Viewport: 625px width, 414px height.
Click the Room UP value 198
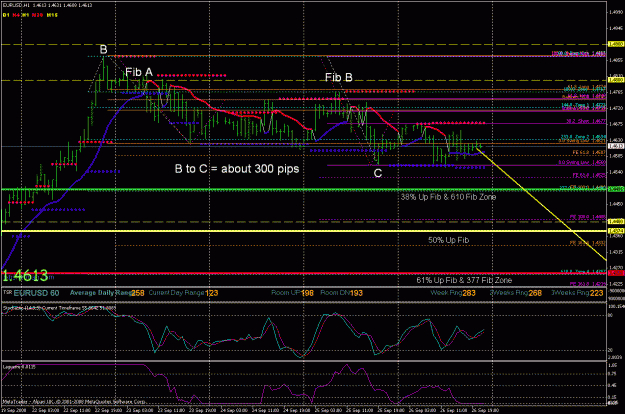(307, 293)
